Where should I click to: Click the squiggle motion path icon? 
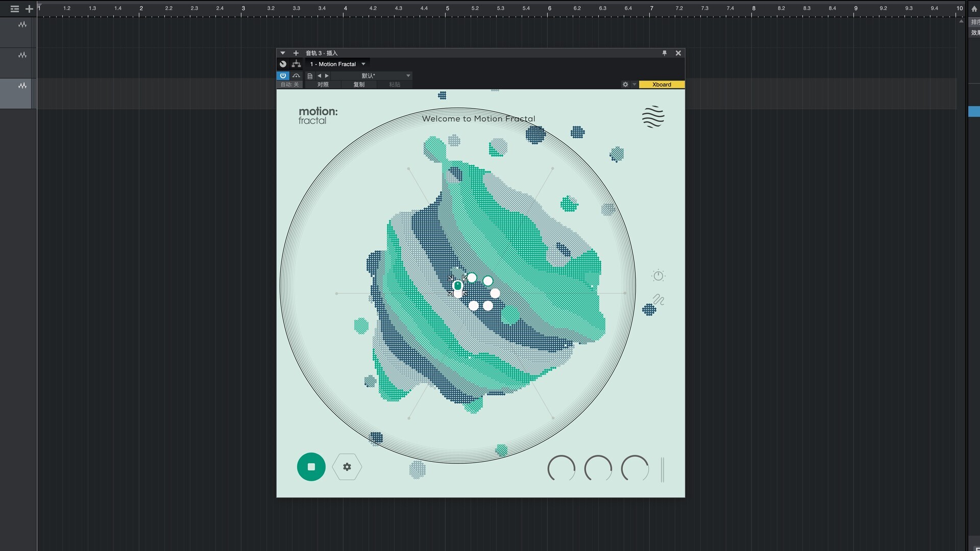(x=658, y=300)
